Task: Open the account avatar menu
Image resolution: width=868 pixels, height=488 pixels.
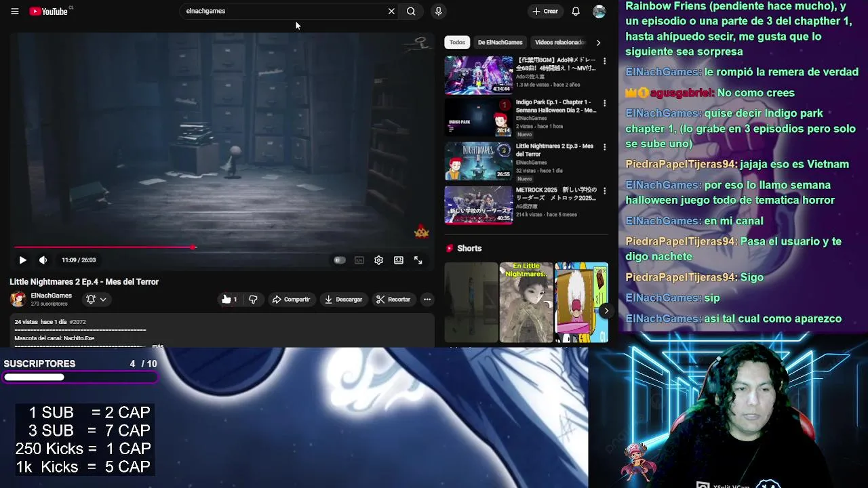Action: (599, 12)
